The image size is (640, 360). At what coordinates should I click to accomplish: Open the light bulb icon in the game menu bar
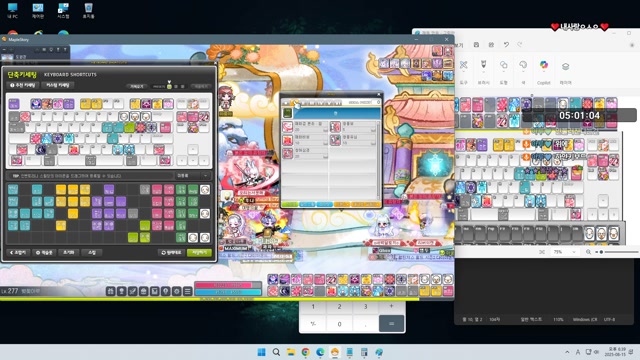point(165,291)
